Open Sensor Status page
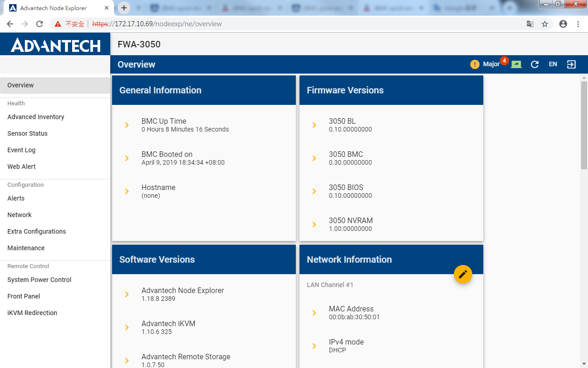 pyautogui.click(x=55, y=133)
